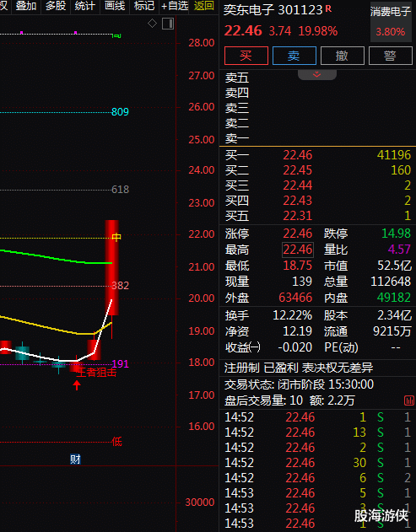
Task: Click the large red limit-up candlestick
Action: tap(111, 268)
